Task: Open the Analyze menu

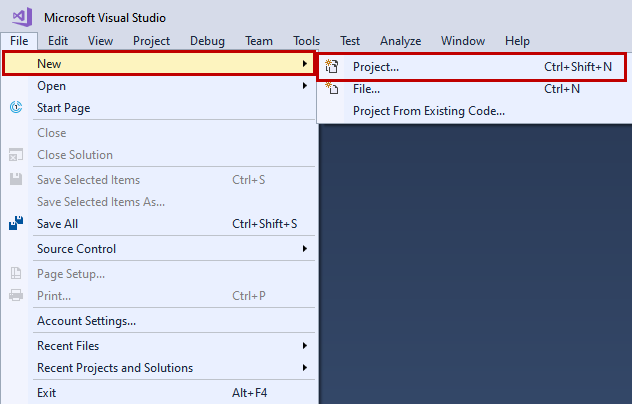Action: (400, 41)
